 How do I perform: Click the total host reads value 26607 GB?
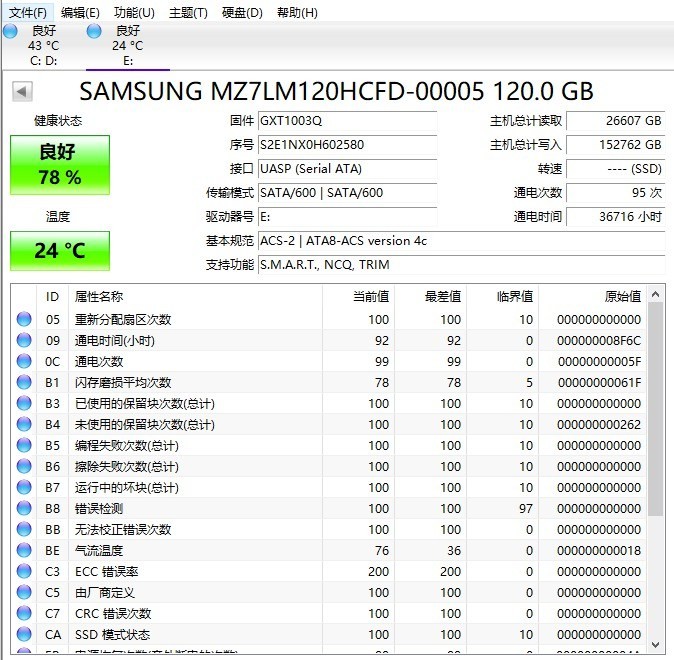[x=616, y=121]
